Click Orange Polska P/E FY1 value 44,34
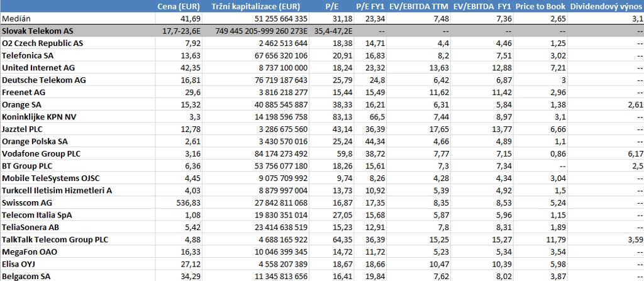Viewport: 644px width, 281px height. pos(374,141)
